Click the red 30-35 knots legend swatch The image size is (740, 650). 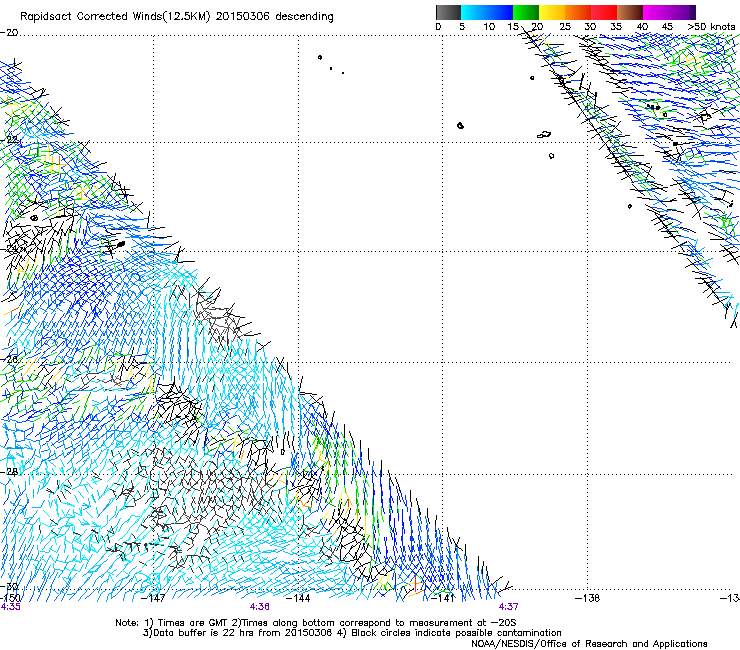(x=604, y=12)
